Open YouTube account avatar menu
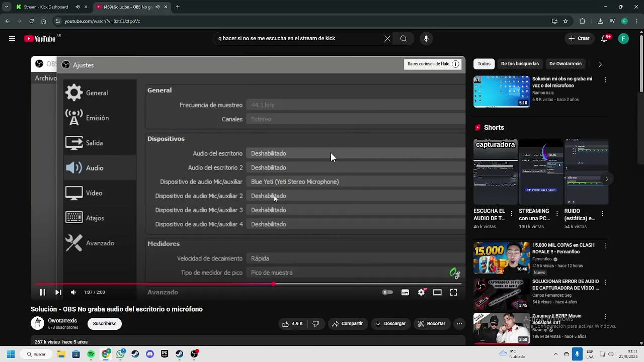 pos(623,39)
